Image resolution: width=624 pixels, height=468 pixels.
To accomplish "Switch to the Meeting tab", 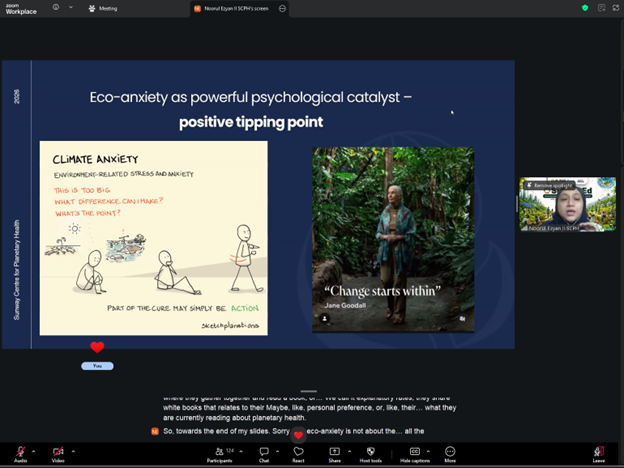I will point(102,7).
